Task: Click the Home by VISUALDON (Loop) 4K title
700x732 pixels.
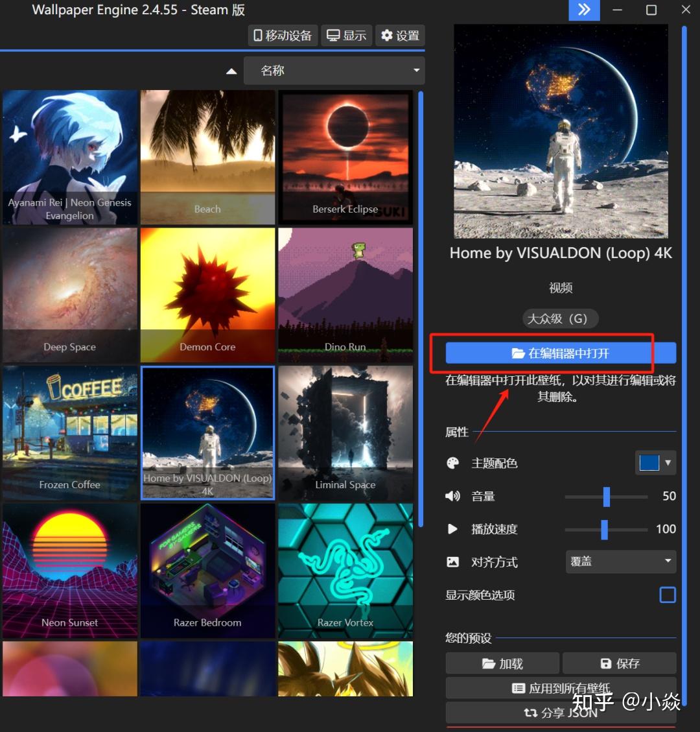Action: coord(561,253)
